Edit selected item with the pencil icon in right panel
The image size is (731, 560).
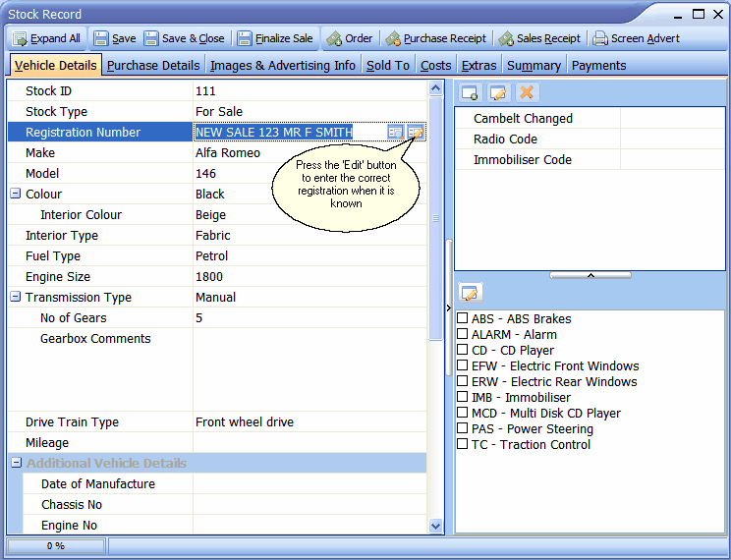click(498, 92)
